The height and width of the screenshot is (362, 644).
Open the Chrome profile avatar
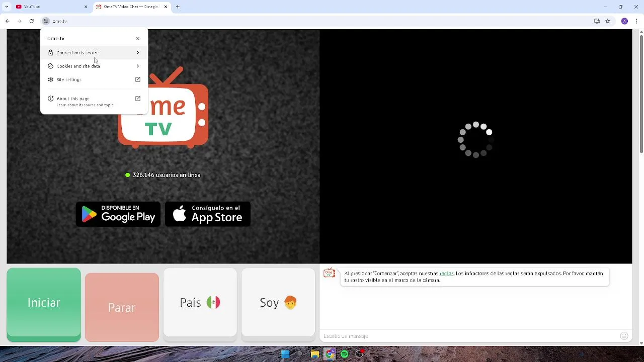[624, 21]
